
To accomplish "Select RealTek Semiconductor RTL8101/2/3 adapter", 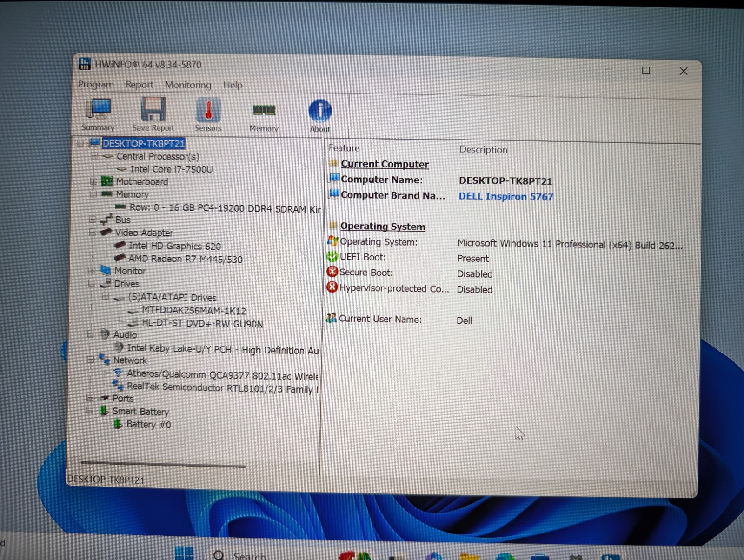I will tap(222, 387).
